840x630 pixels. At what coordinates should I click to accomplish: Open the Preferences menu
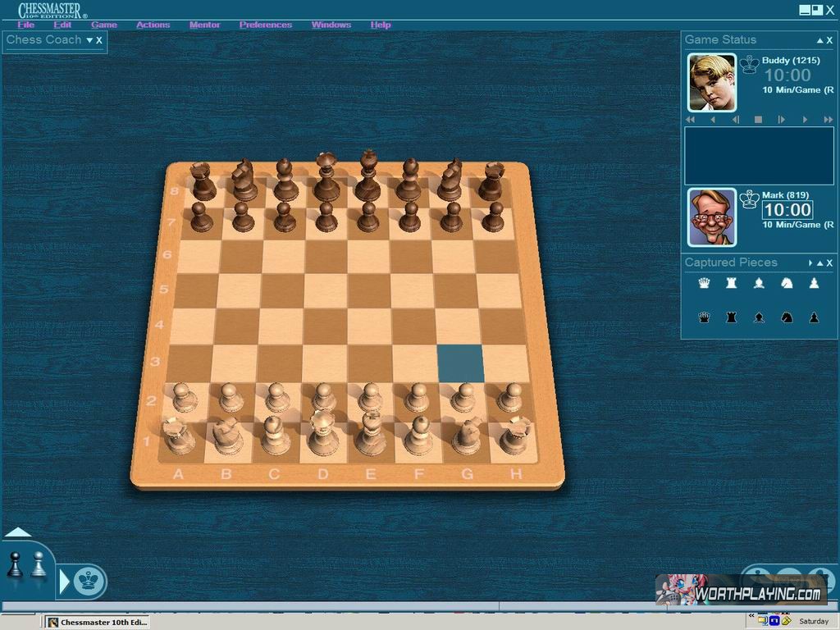(x=265, y=25)
